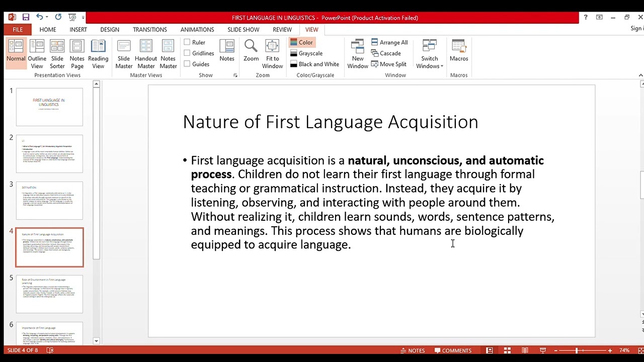Open Switch Windows dropdown
The width and height of the screenshot is (644, 362).
click(x=429, y=54)
